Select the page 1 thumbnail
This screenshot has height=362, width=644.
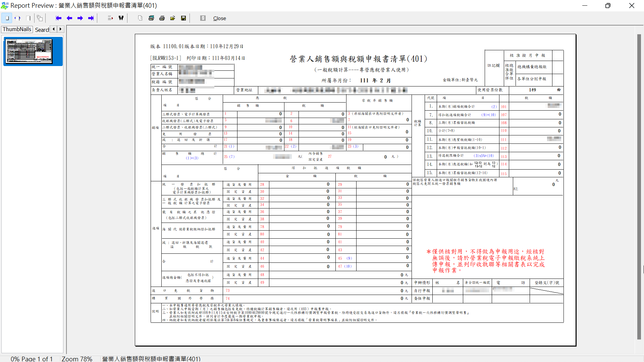click(33, 51)
